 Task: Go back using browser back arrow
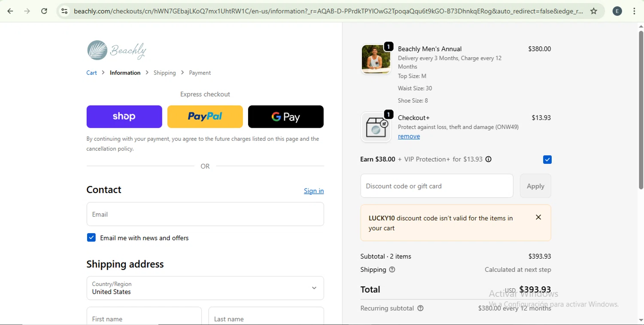tap(10, 11)
